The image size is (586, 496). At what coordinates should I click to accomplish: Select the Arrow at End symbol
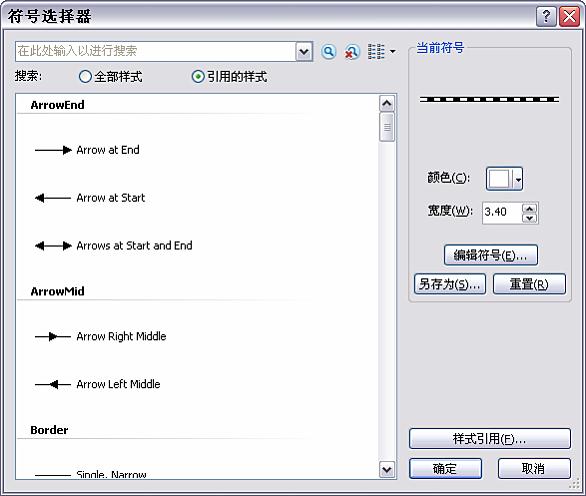(87, 150)
